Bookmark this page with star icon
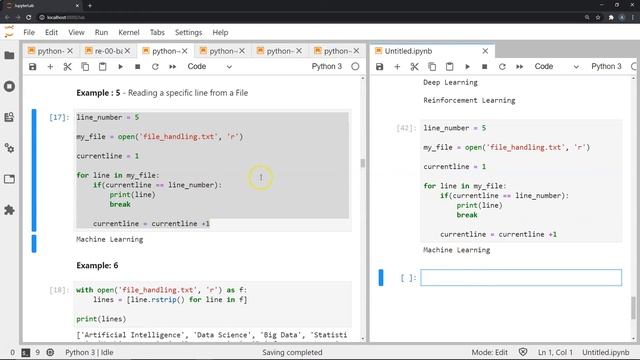This screenshot has height=360, width=640. click(598, 18)
